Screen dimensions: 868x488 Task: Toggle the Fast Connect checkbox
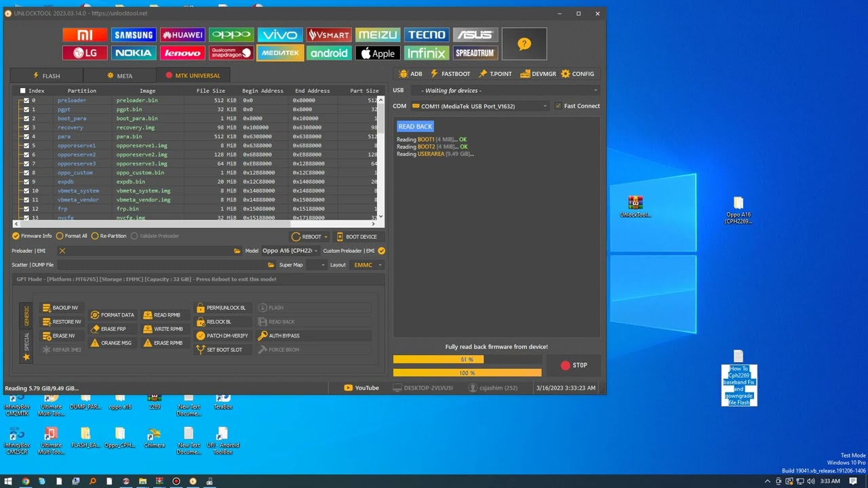click(558, 106)
